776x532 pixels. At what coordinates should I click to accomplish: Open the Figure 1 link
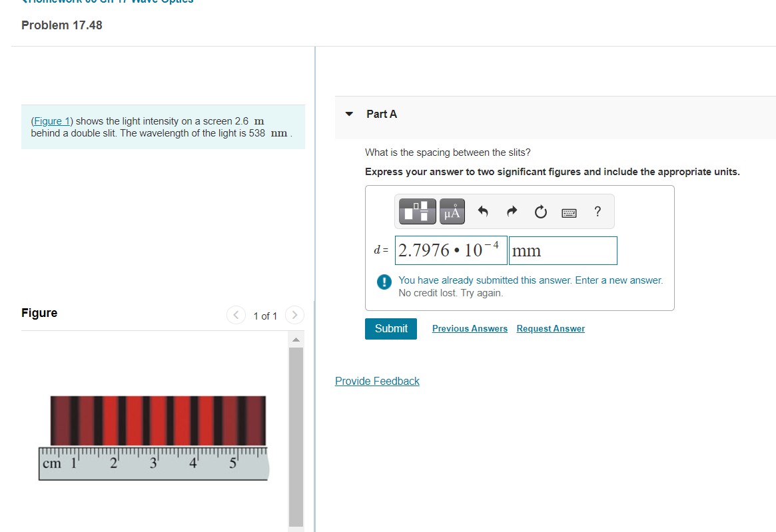[x=52, y=121]
